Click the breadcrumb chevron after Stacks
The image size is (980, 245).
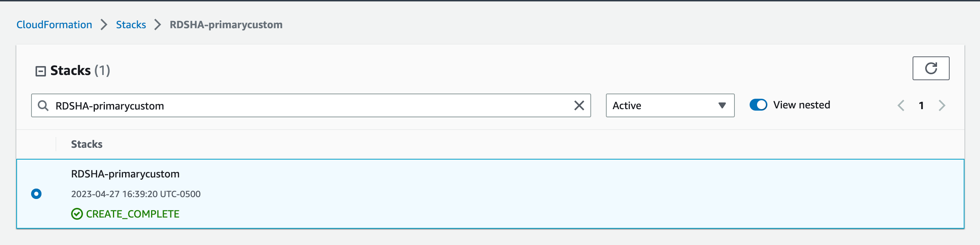[x=157, y=25]
